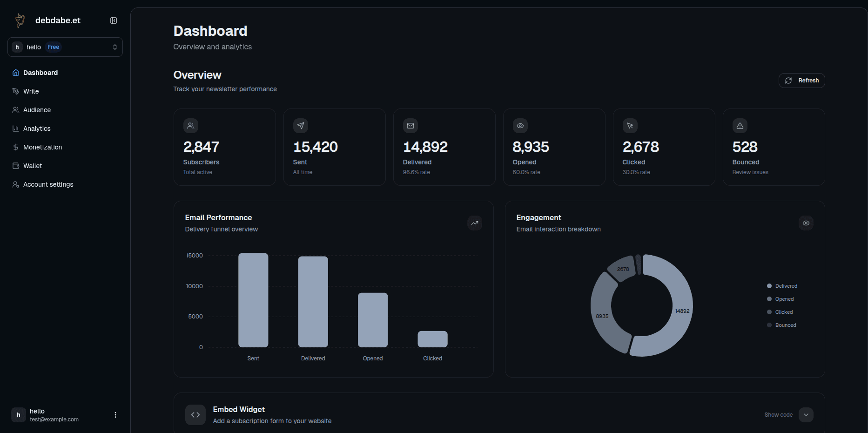
Task: Open the hello workspace switcher
Action: click(65, 47)
